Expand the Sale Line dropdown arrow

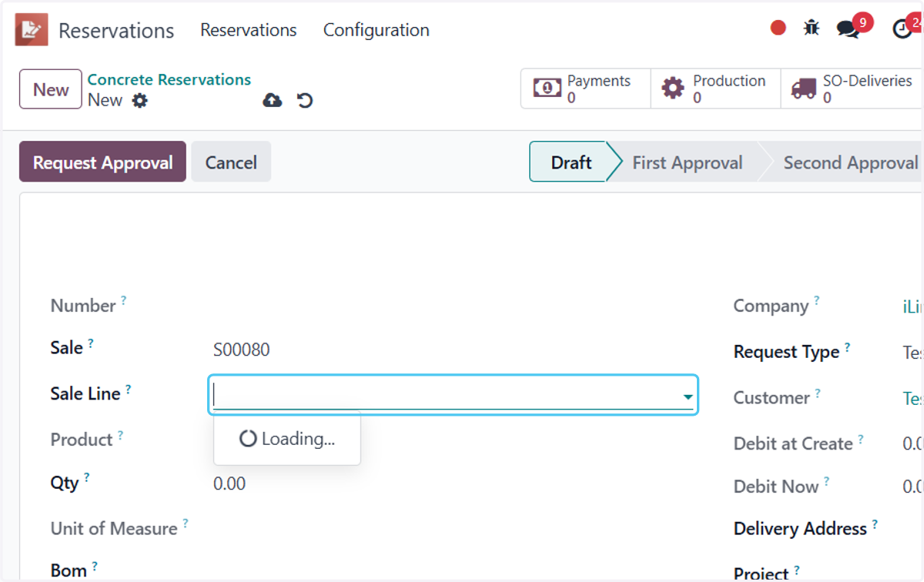coord(688,396)
